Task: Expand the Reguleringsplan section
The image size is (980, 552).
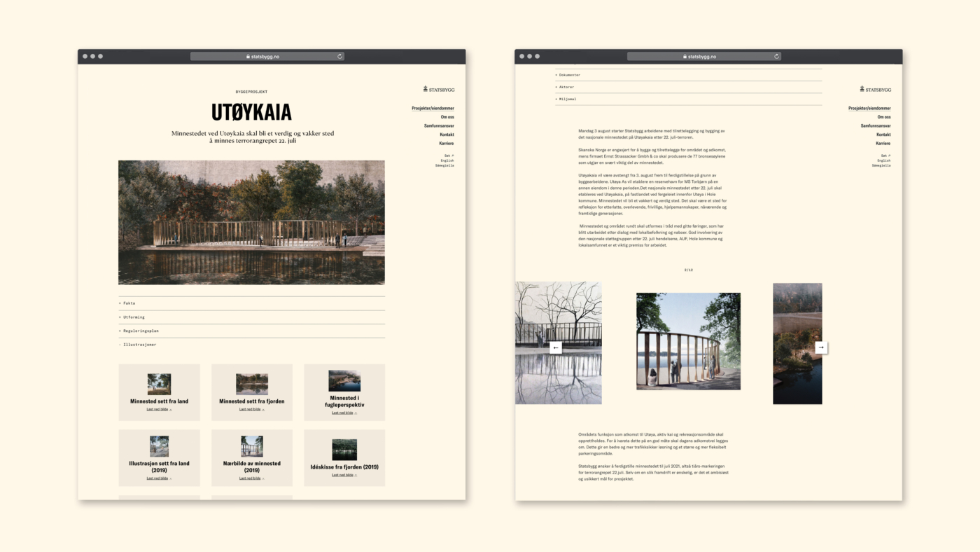Action: pos(251,331)
